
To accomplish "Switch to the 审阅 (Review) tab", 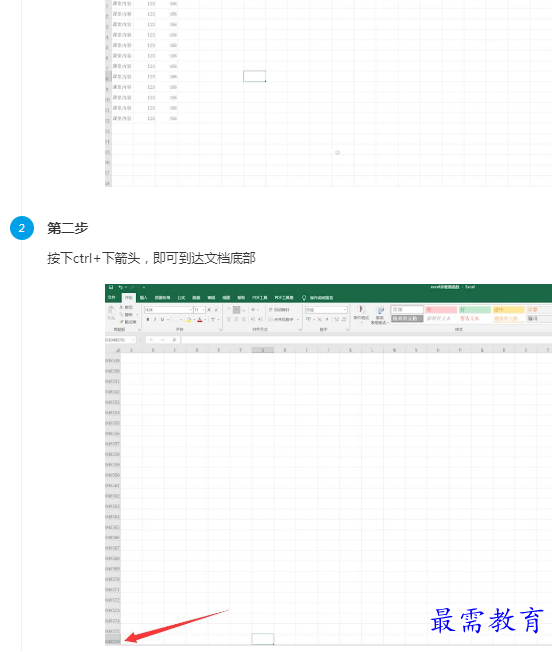I will click(211, 298).
